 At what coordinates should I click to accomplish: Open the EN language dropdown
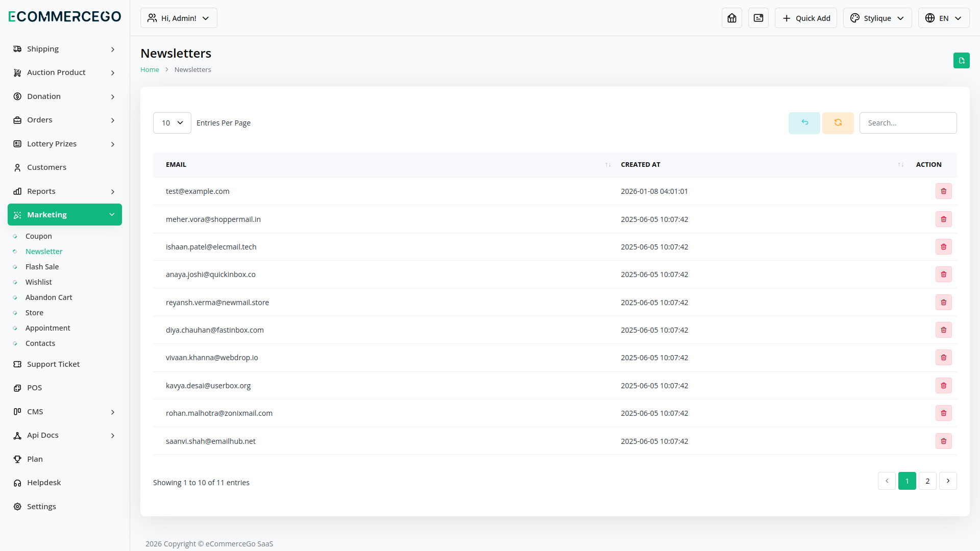pos(944,18)
